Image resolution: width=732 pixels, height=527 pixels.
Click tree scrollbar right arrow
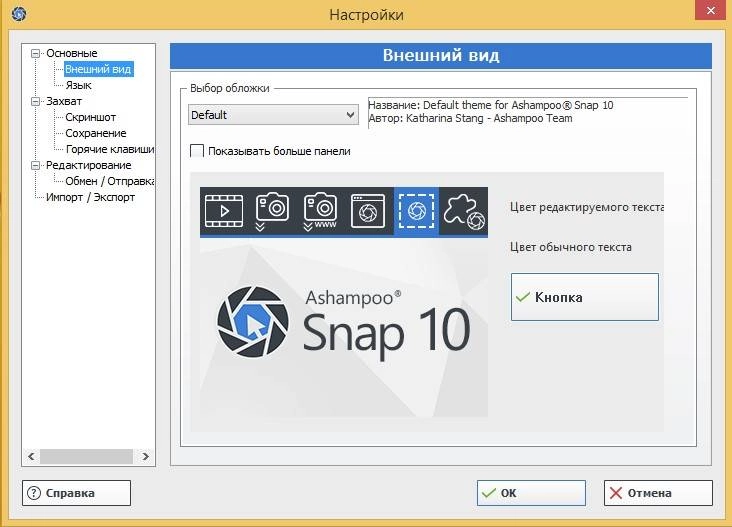pos(146,456)
